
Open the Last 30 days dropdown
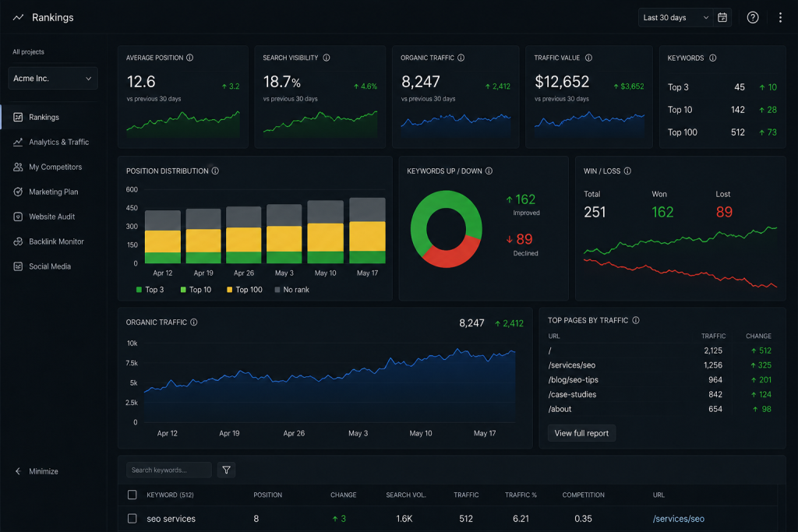point(676,17)
